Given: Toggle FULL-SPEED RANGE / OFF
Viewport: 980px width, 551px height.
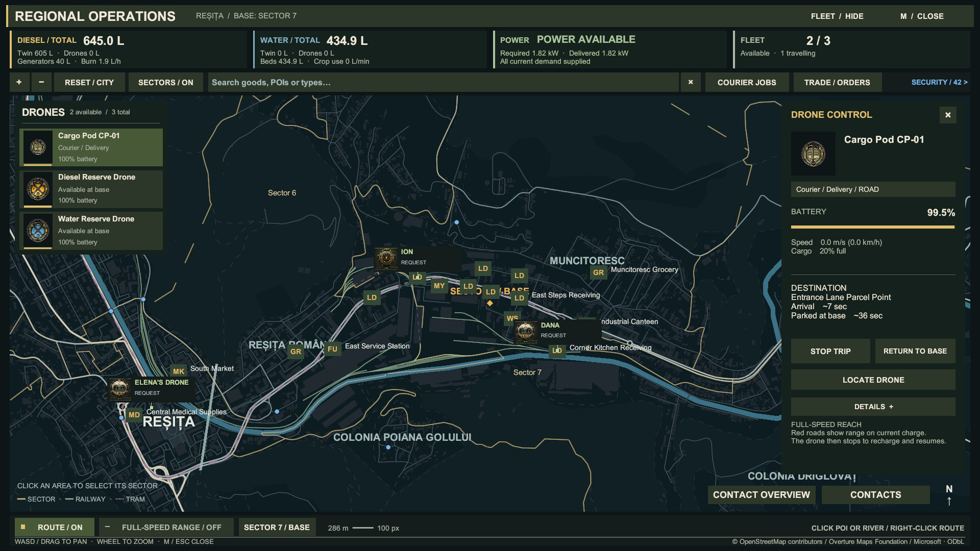Looking at the screenshot, I should 166,527.
